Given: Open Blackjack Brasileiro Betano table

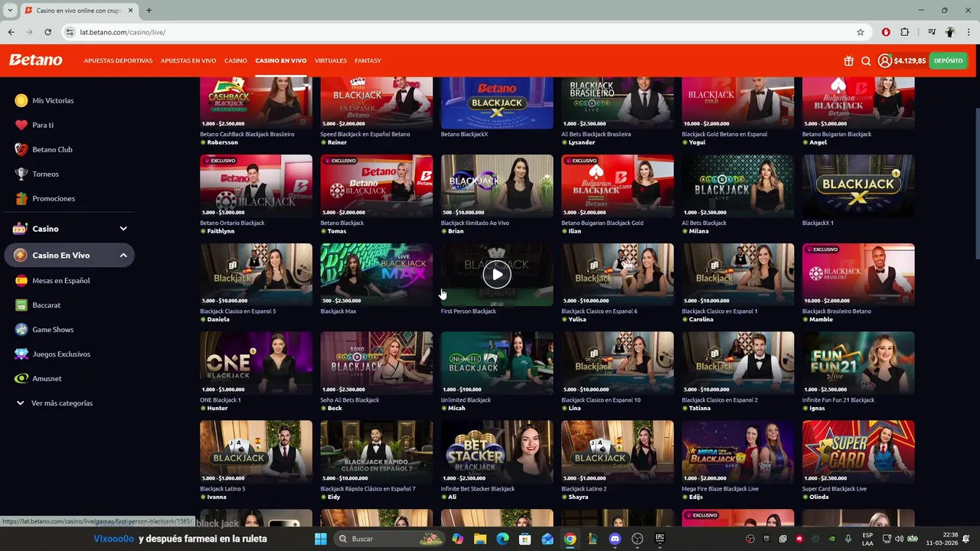Looking at the screenshot, I should tap(858, 275).
